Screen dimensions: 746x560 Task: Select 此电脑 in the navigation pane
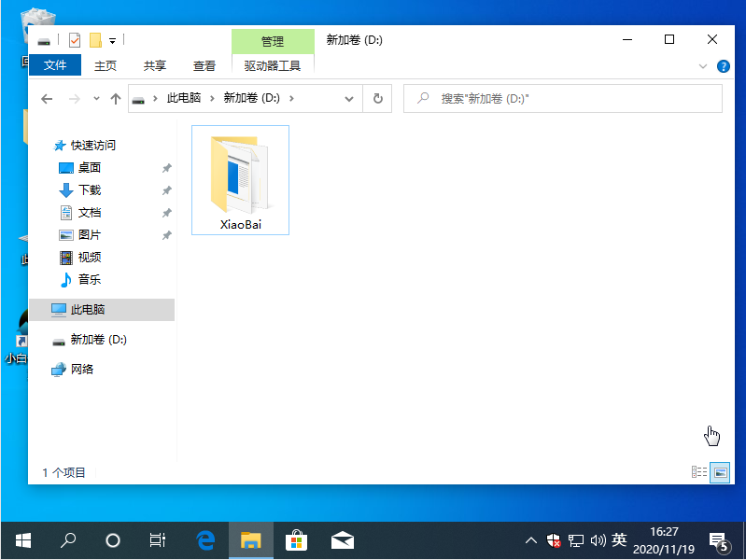[88, 310]
